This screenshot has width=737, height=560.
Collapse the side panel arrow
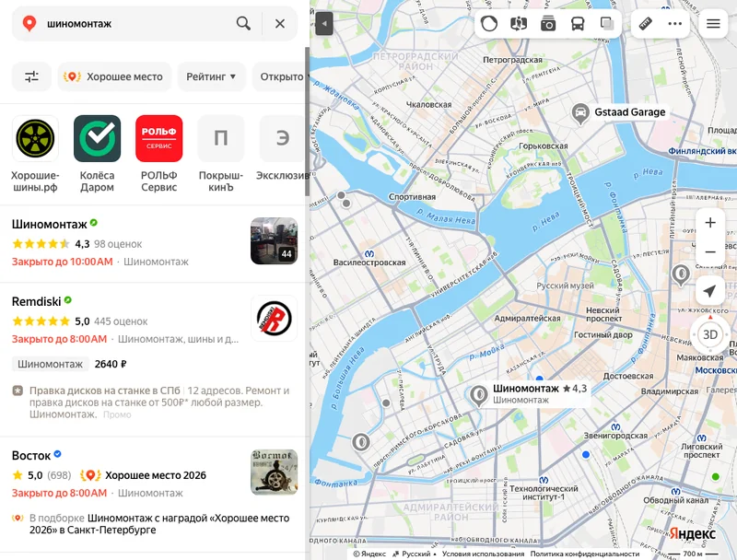point(324,24)
